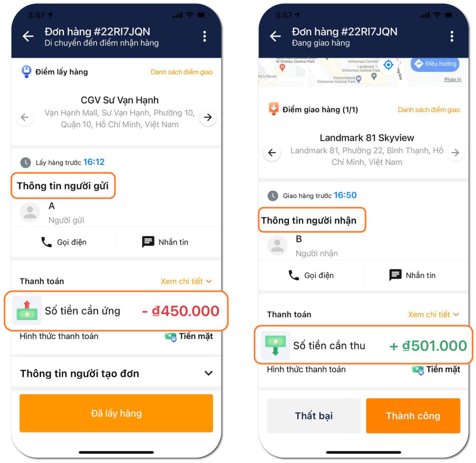Open Danh sách điểm giao link at delivery point

click(429, 110)
